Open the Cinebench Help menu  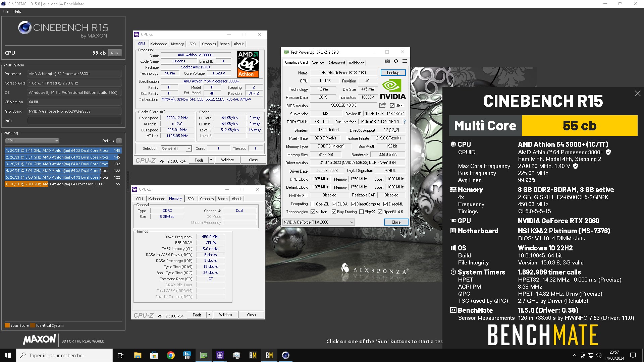[17, 11]
